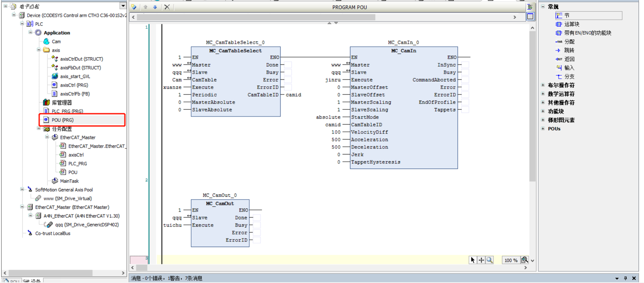644x283 pixels.
Task: Collapse the 电子凸轮 project root node
Action: tap(5, 6)
